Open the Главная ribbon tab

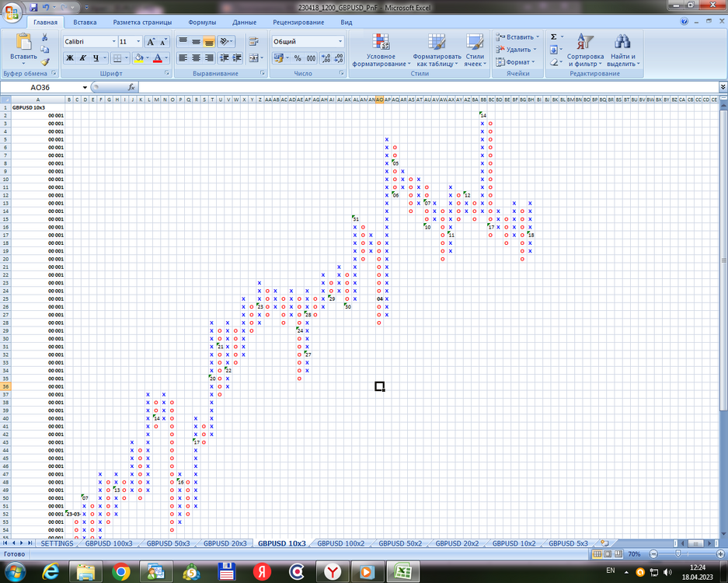(46, 23)
